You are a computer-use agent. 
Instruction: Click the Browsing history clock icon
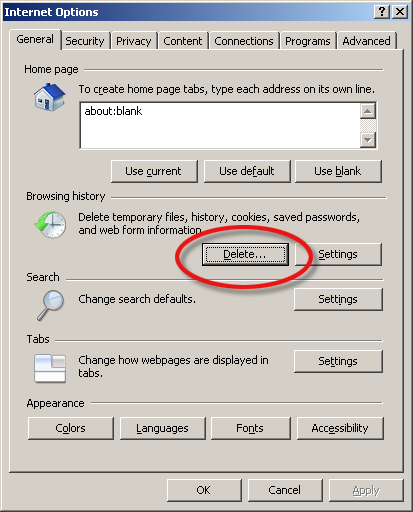point(50,225)
